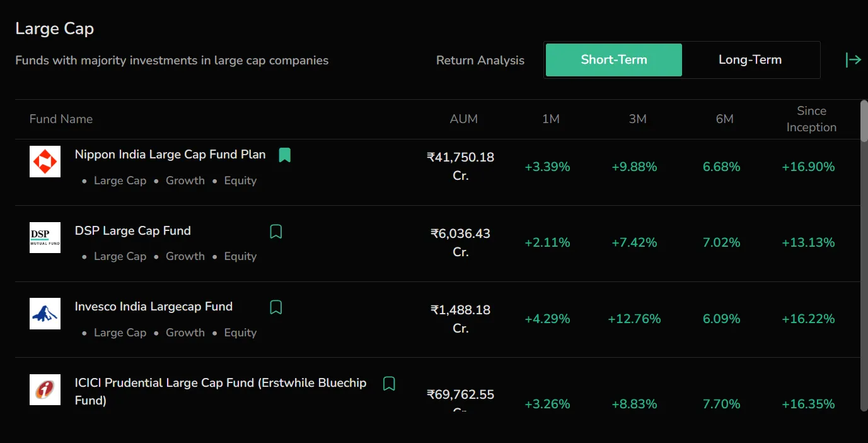Image resolution: width=868 pixels, height=443 pixels.
Task: Click the +3.26% 1M return for ICICI
Action: coord(547,404)
